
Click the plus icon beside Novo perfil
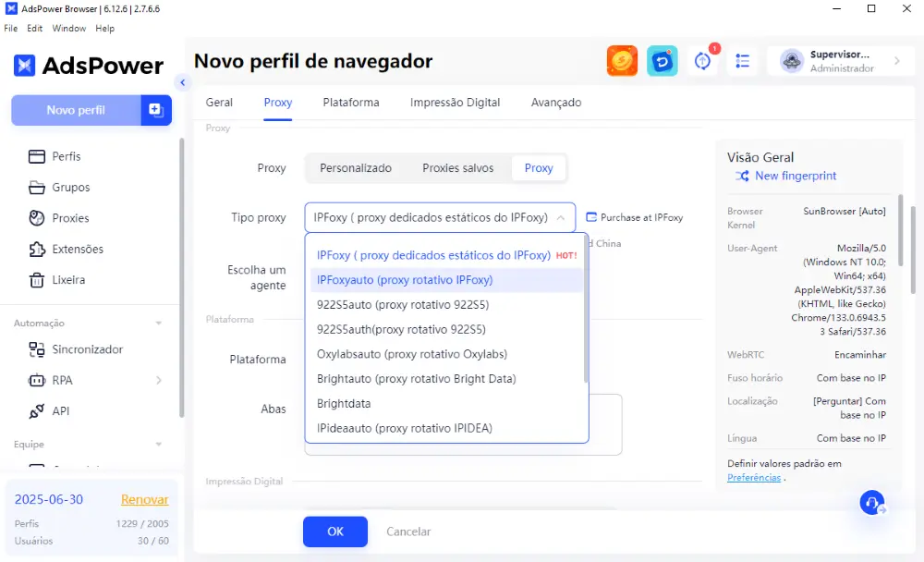point(156,110)
